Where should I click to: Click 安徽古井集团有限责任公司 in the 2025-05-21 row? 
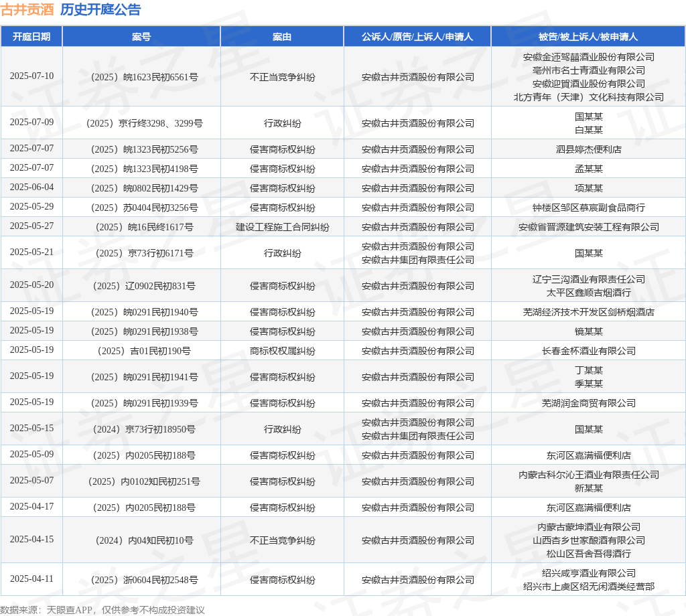pyautogui.click(x=418, y=260)
